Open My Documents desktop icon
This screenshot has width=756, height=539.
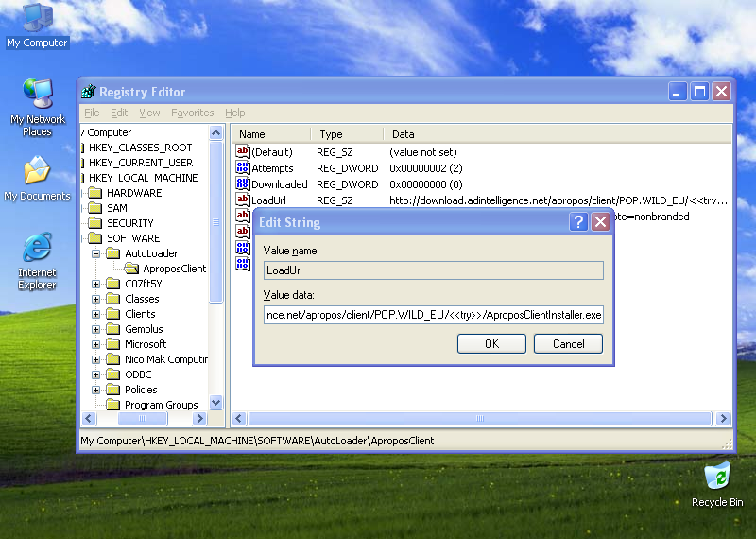[x=37, y=178]
